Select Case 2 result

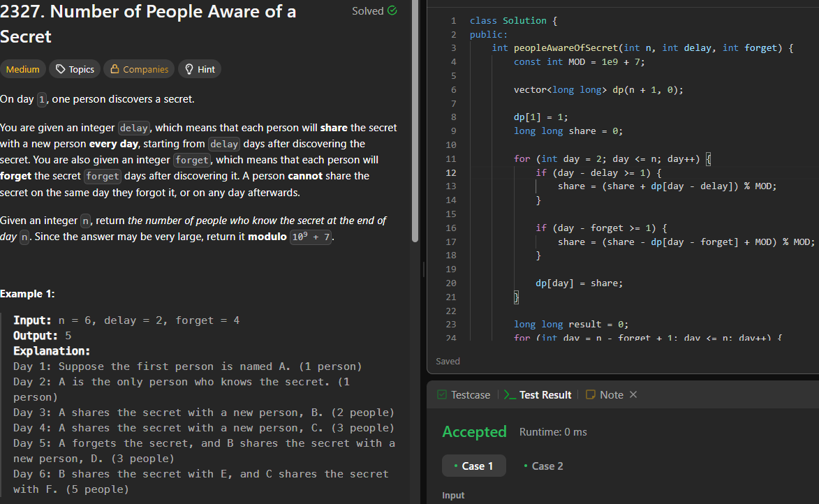(x=543, y=466)
